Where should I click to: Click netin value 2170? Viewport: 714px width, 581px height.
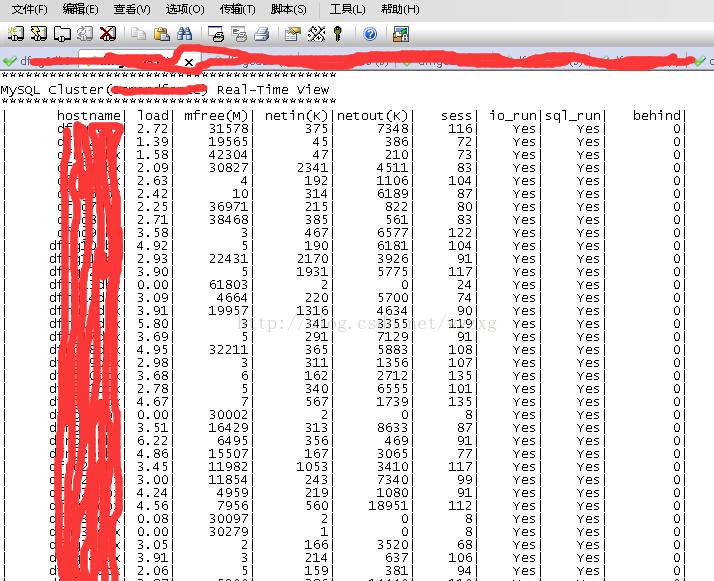point(313,259)
